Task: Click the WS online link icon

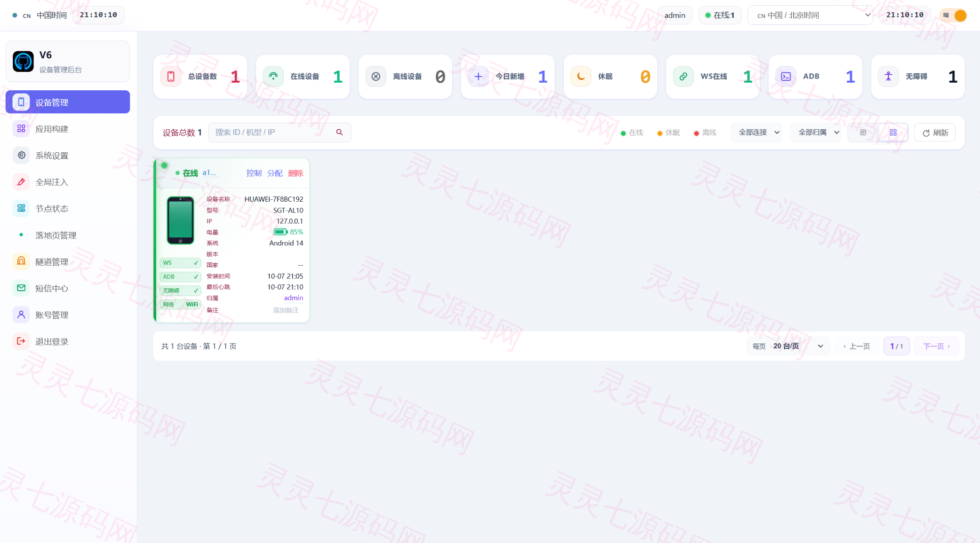Action: click(684, 77)
